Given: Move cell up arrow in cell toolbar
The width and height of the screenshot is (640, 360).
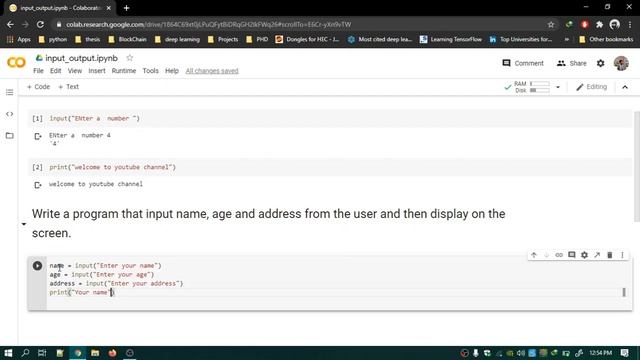Looking at the screenshot, I should (x=534, y=255).
